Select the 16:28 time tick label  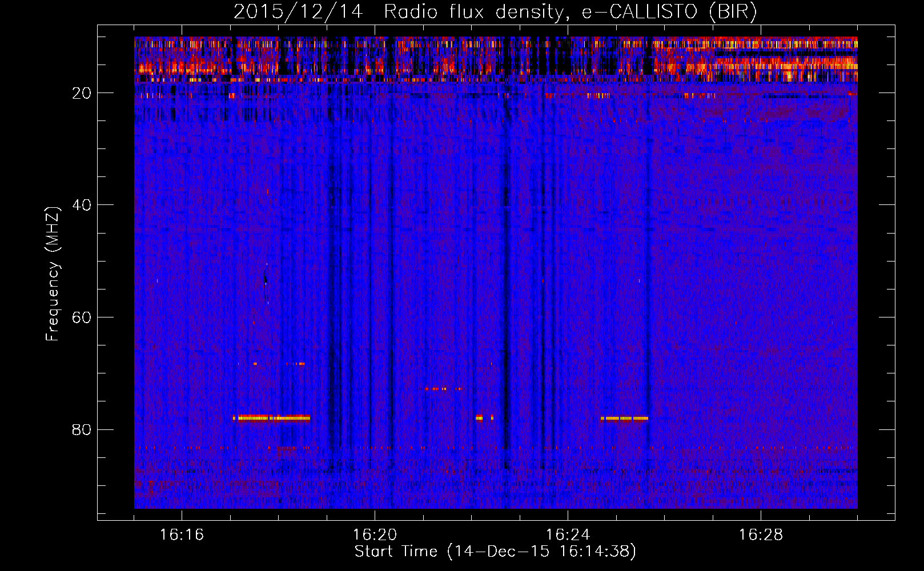point(761,535)
